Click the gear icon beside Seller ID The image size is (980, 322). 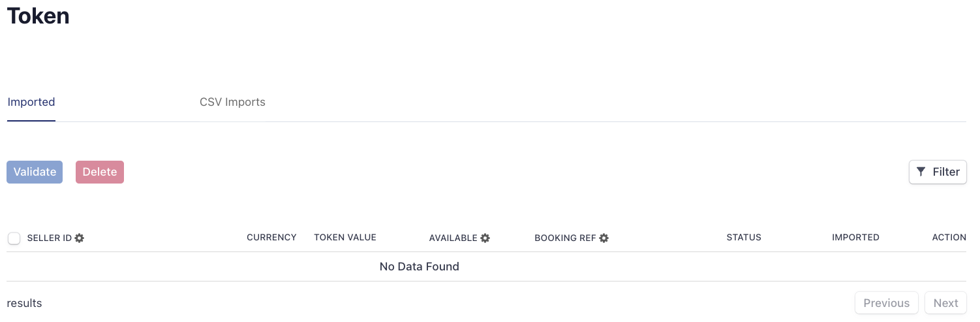click(x=80, y=238)
